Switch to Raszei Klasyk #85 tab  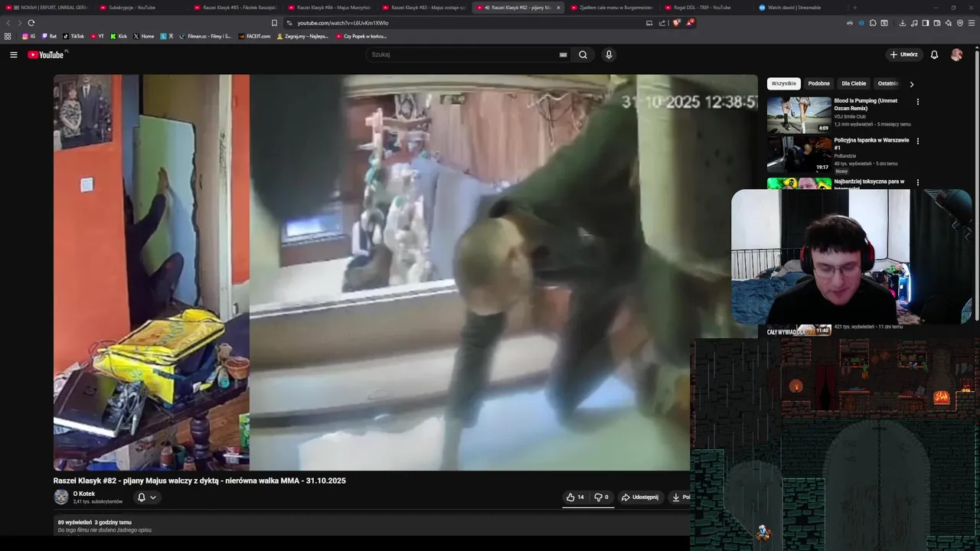(x=237, y=8)
